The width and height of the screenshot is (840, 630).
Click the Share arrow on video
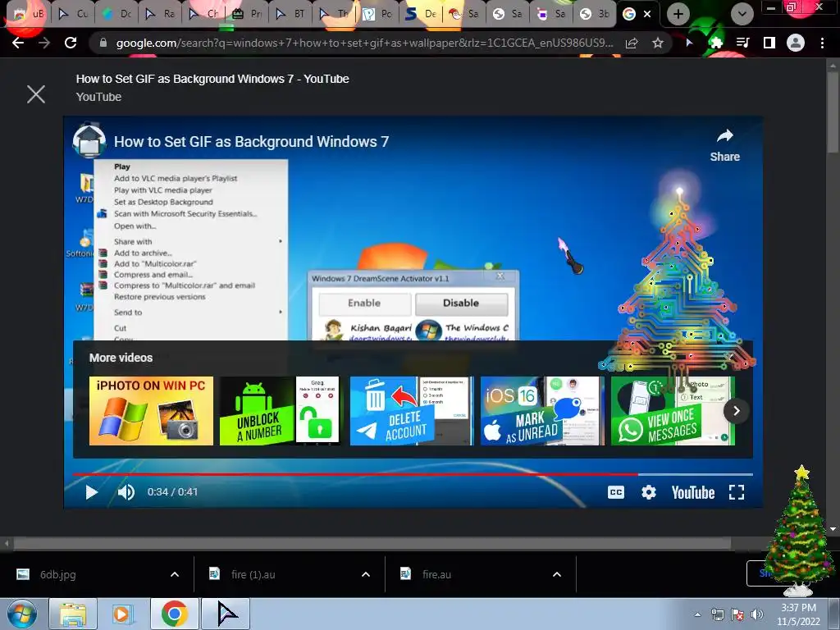(x=725, y=145)
